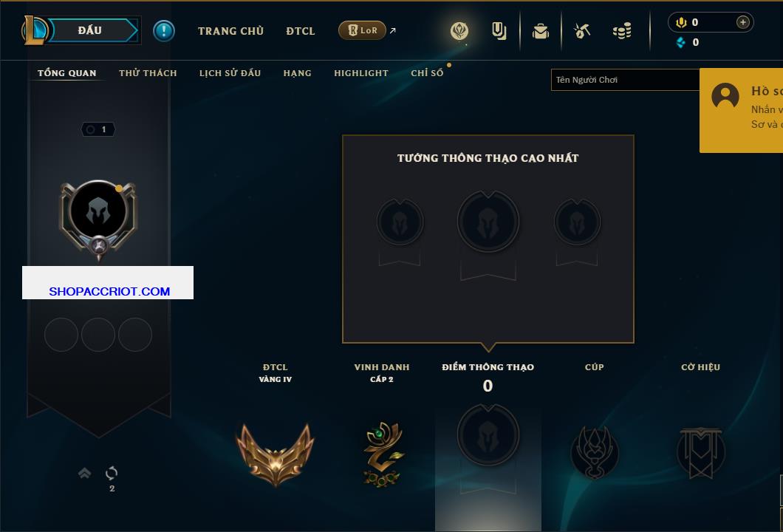Open the ĐTCL menu item
The width and height of the screenshot is (783, 532).
[300, 31]
